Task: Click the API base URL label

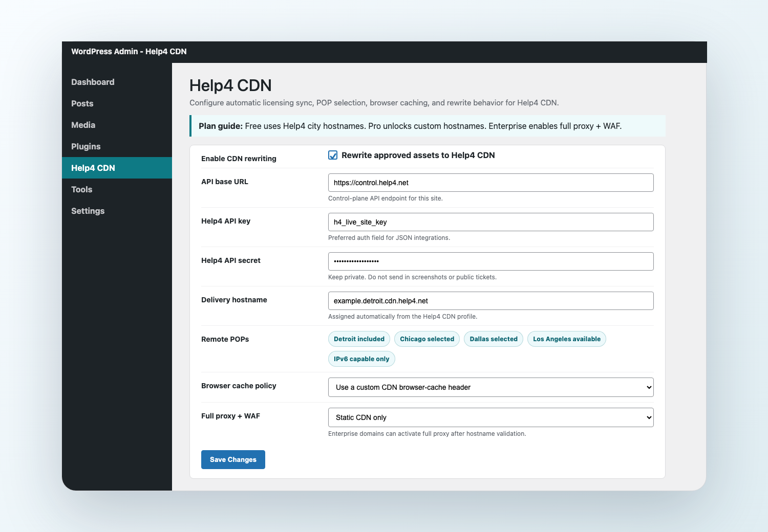Action: (225, 182)
